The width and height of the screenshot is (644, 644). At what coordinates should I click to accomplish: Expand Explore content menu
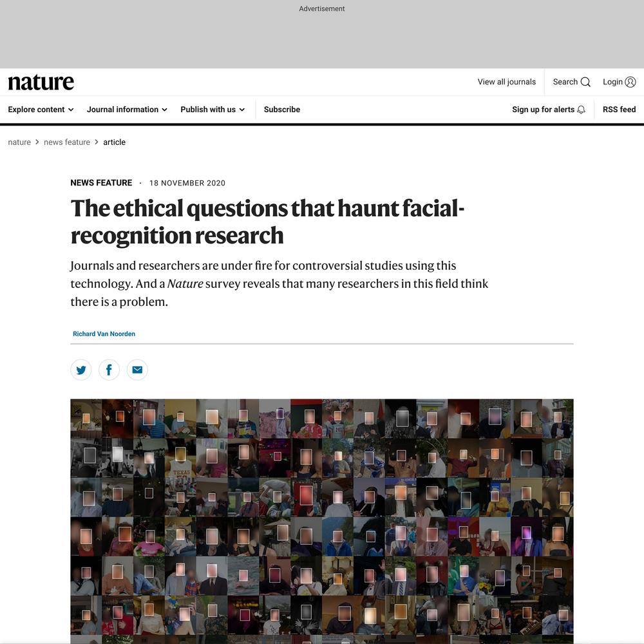(41, 109)
